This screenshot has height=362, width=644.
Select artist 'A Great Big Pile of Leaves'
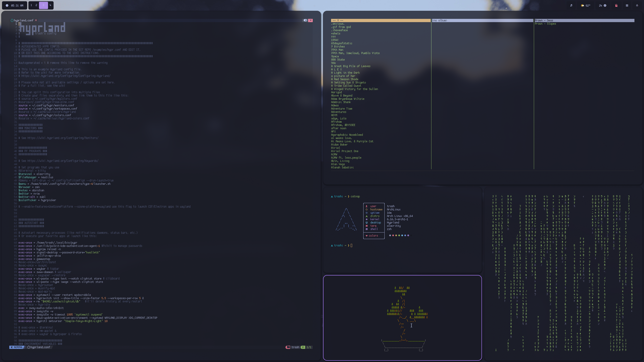pos(351,66)
